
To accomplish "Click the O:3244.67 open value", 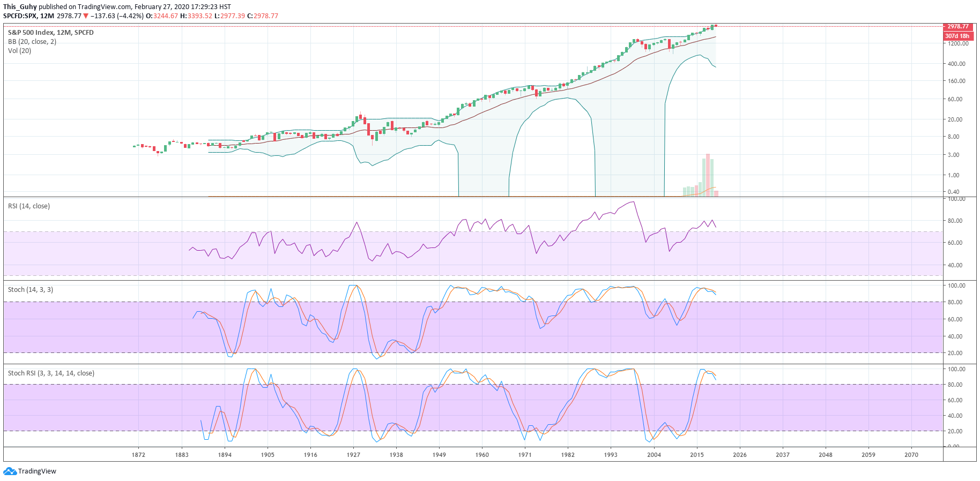I will [x=162, y=16].
